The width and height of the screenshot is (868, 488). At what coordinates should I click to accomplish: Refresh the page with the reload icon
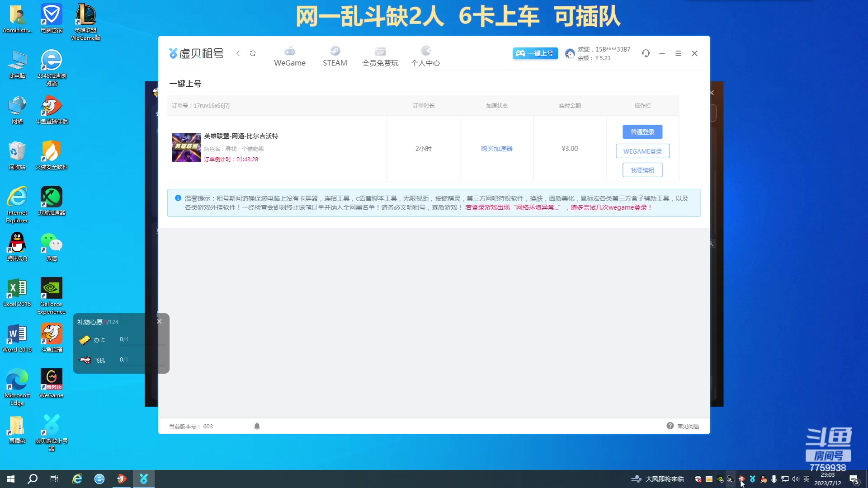click(253, 53)
